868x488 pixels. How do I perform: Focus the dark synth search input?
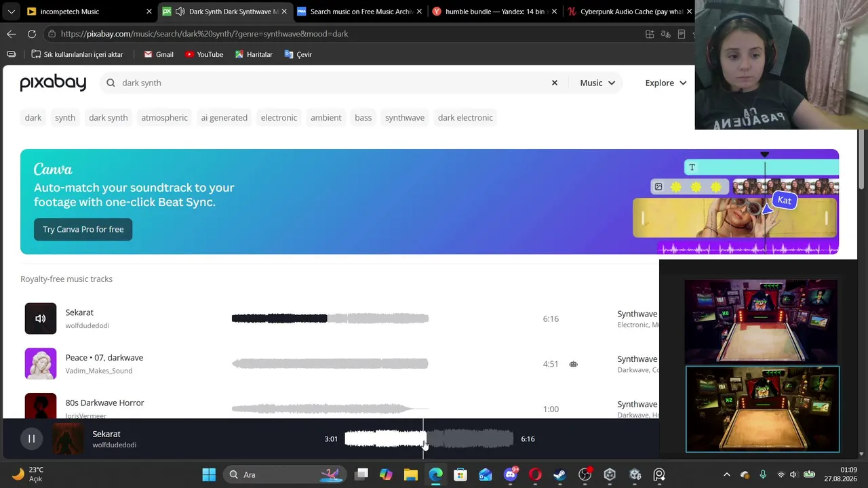[332, 83]
